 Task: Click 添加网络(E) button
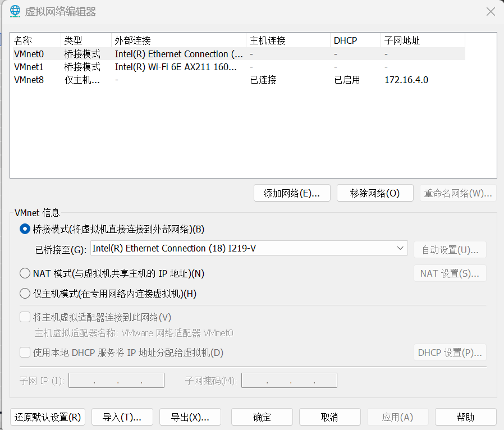coord(292,193)
